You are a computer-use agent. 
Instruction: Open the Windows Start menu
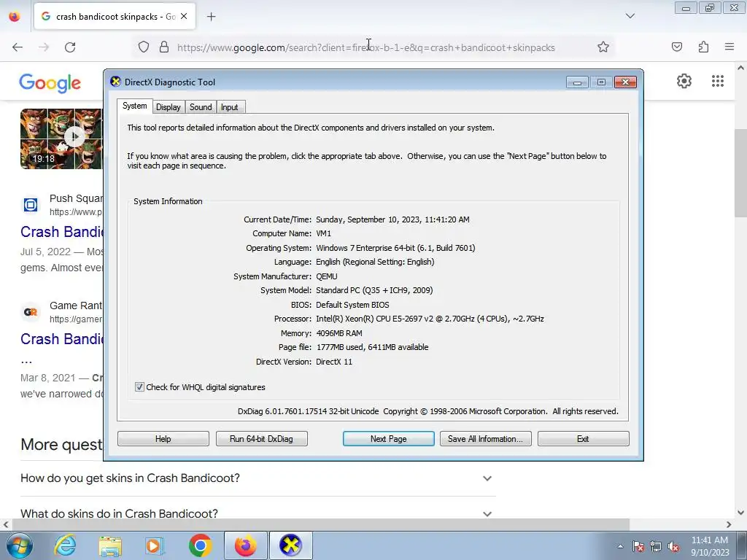(20, 545)
